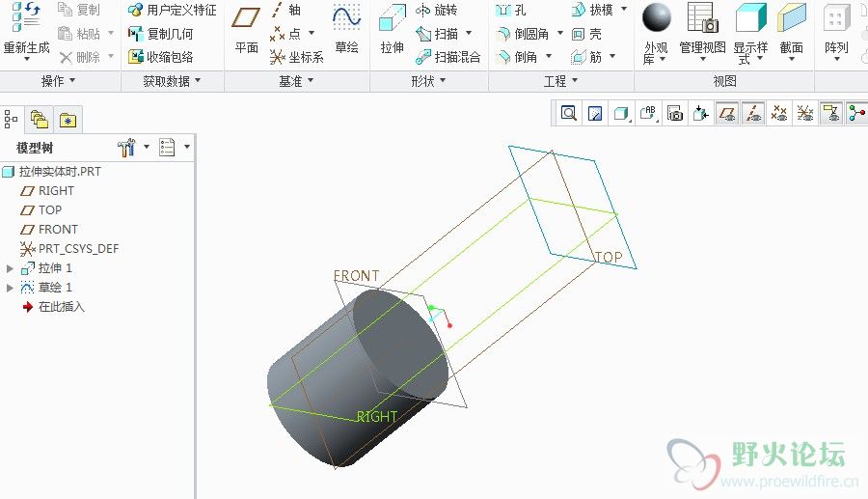Click the FRONT plane label in viewport
This screenshot has width=868, height=499.
click(356, 276)
